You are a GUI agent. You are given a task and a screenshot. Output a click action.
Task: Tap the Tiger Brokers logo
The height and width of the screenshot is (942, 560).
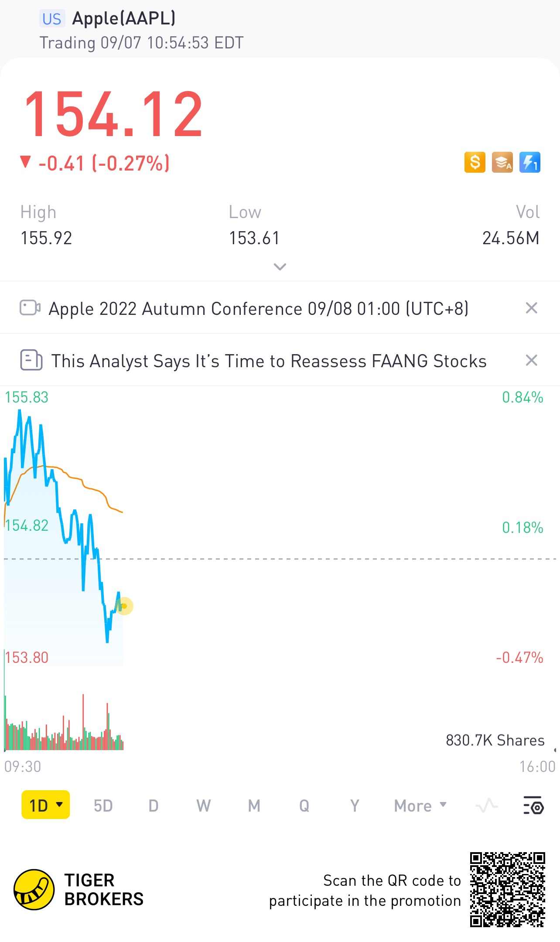[x=34, y=890]
